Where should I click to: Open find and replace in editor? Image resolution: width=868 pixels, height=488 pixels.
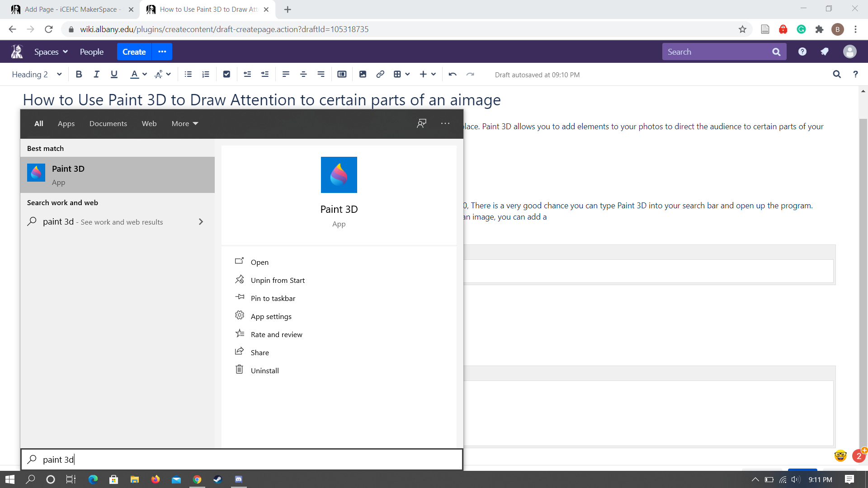pyautogui.click(x=837, y=75)
